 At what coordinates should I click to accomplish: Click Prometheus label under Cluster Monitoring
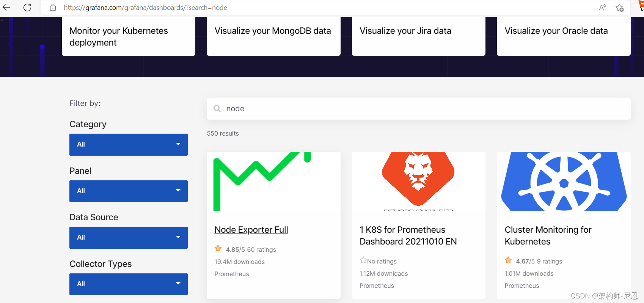coord(521,286)
